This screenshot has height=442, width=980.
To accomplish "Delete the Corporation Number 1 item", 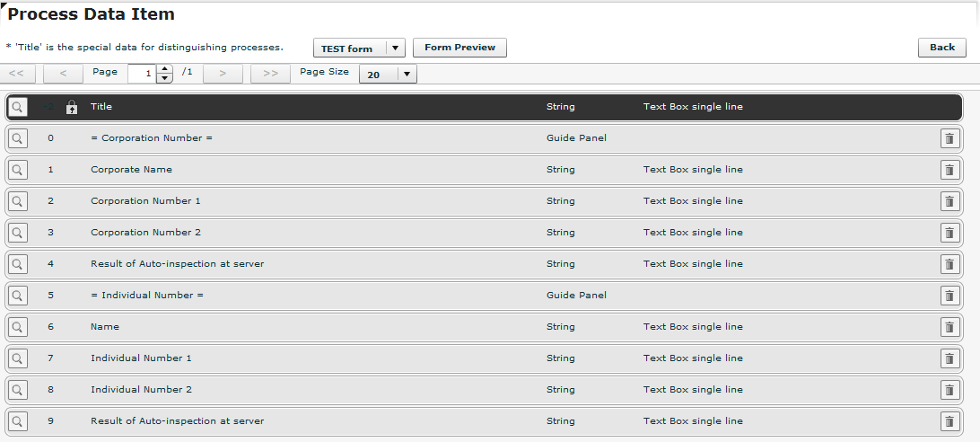I will pyautogui.click(x=949, y=201).
